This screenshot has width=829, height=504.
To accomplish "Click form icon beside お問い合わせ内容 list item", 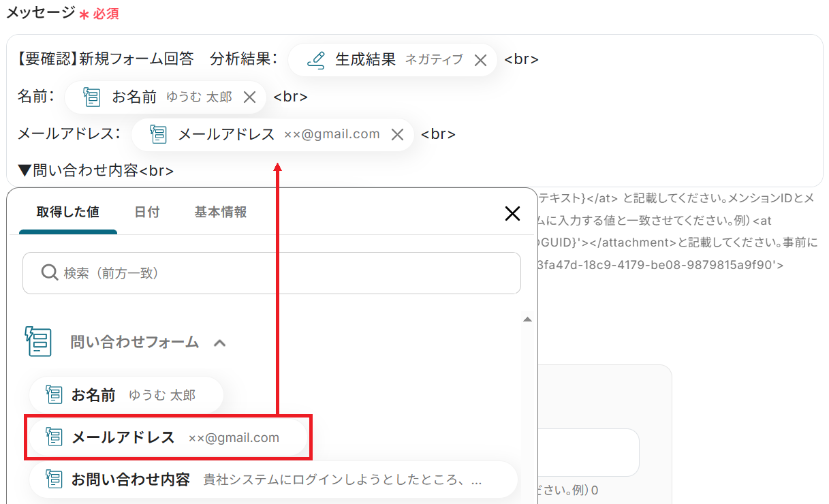I will 54,479.
